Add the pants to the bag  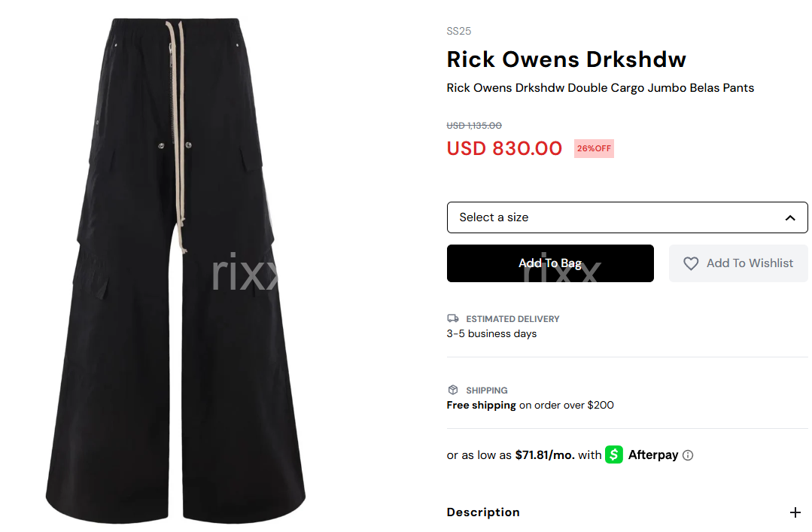tap(550, 263)
